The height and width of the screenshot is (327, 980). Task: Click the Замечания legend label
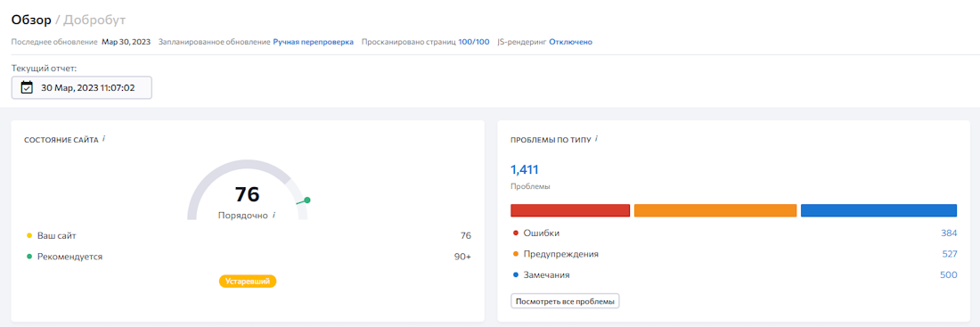point(546,274)
